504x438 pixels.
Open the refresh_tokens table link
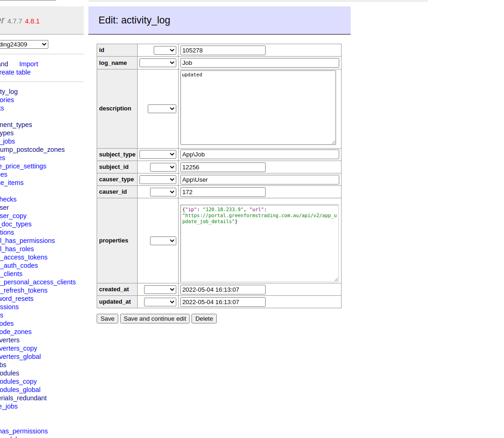pyautogui.click(x=23, y=290)
